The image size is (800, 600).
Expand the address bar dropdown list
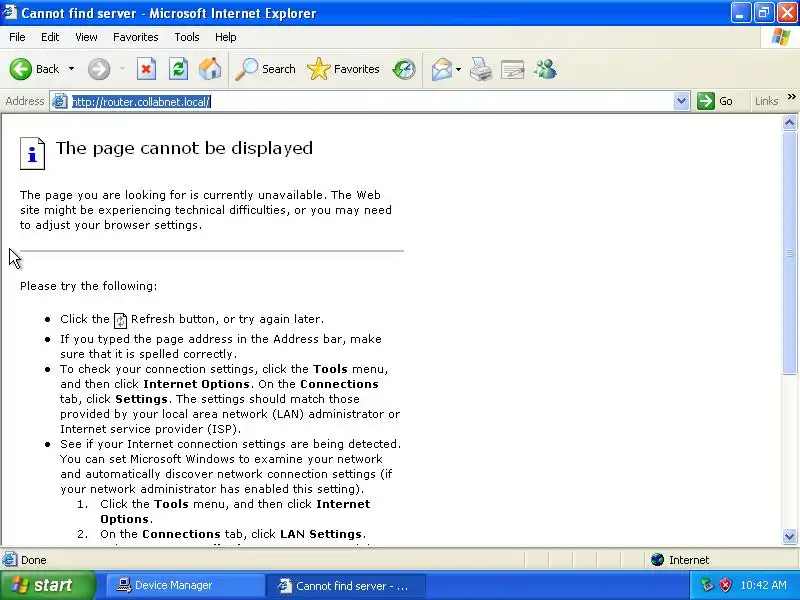(681, 102)
